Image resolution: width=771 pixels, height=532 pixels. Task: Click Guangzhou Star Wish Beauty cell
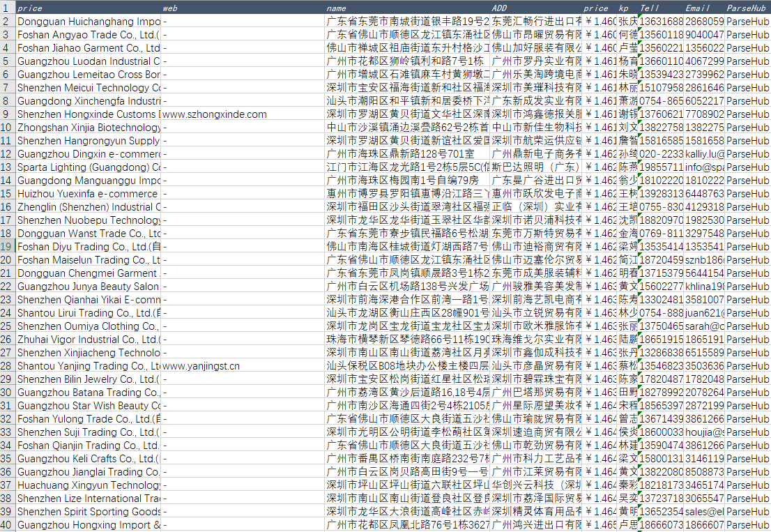point(89,406)
